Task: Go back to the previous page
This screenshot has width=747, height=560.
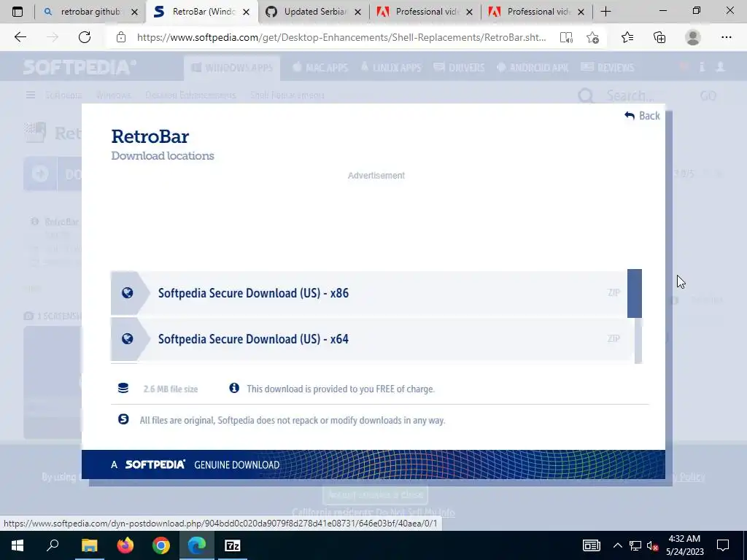Action: pos(20,37)
